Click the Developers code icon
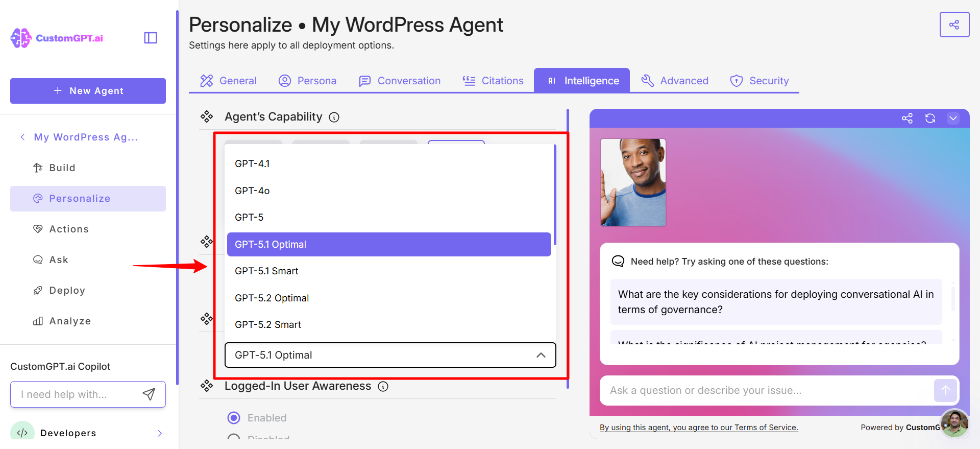Viewport: 980px width, 449px height. click(x=22, y=432)
